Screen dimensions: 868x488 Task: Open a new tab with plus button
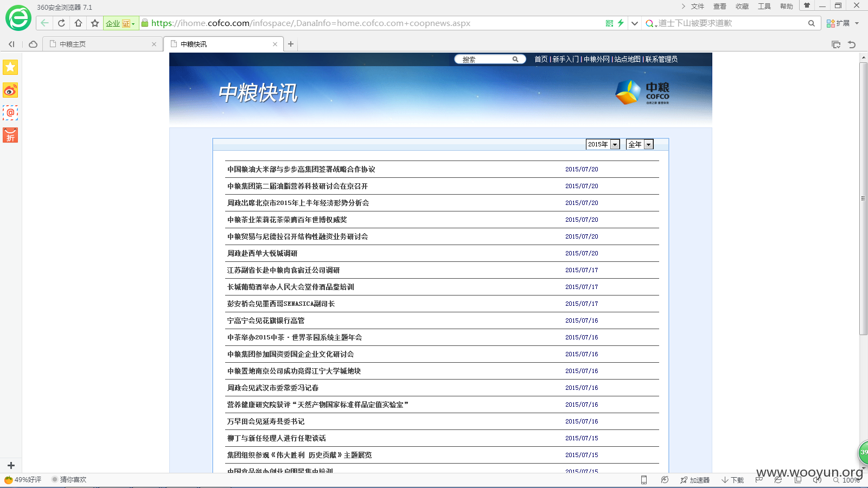point(291,44)
